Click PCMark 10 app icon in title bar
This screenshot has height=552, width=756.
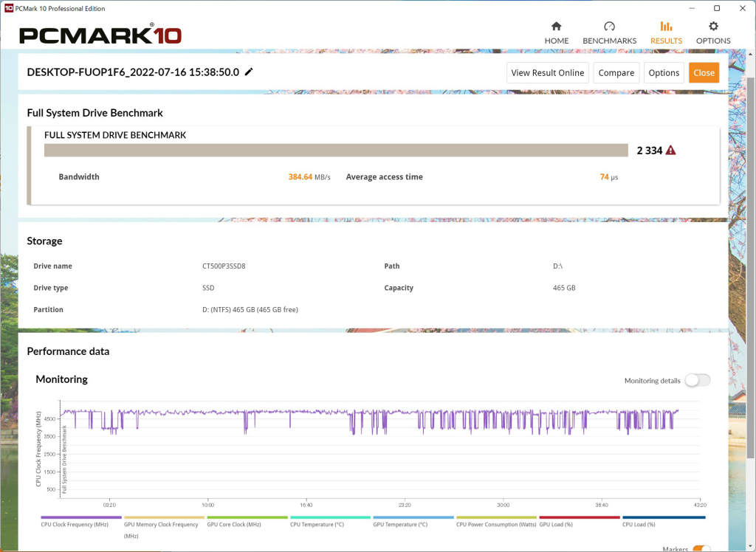point(8,8)
